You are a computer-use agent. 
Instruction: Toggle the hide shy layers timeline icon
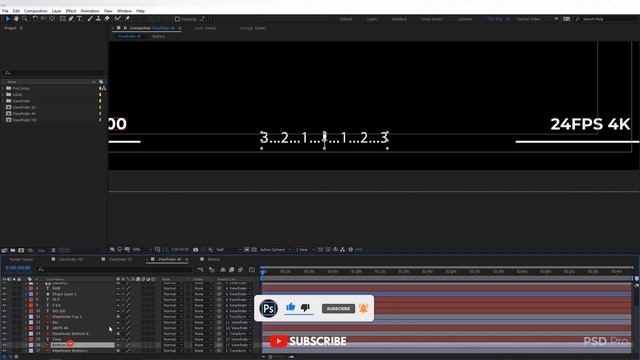pos(223,269)
